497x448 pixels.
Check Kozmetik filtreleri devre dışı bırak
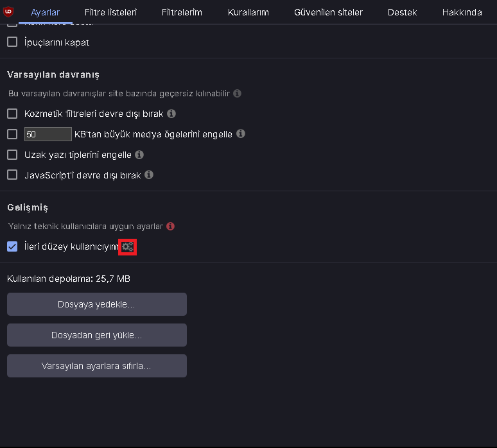point(12,114)
